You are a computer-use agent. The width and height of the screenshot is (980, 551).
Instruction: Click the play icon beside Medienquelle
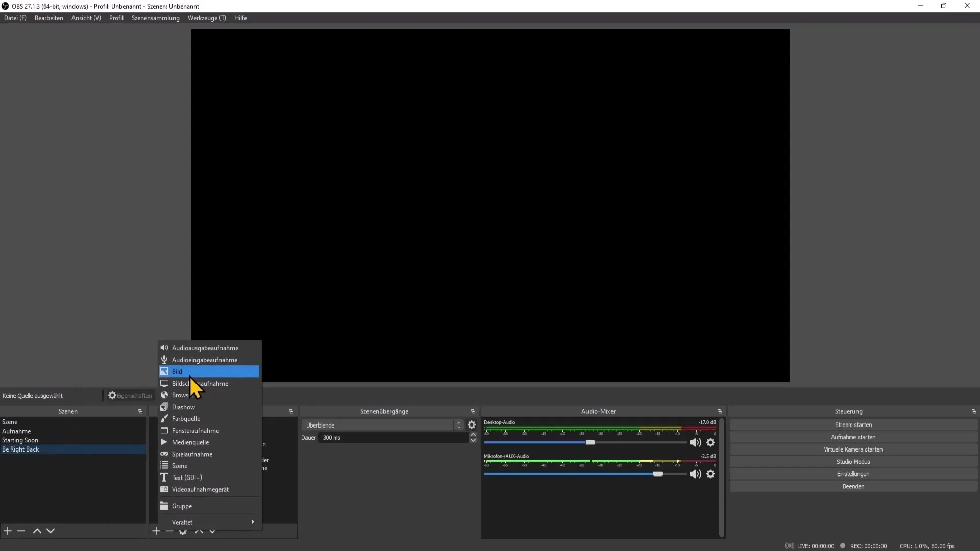[164, 442]
